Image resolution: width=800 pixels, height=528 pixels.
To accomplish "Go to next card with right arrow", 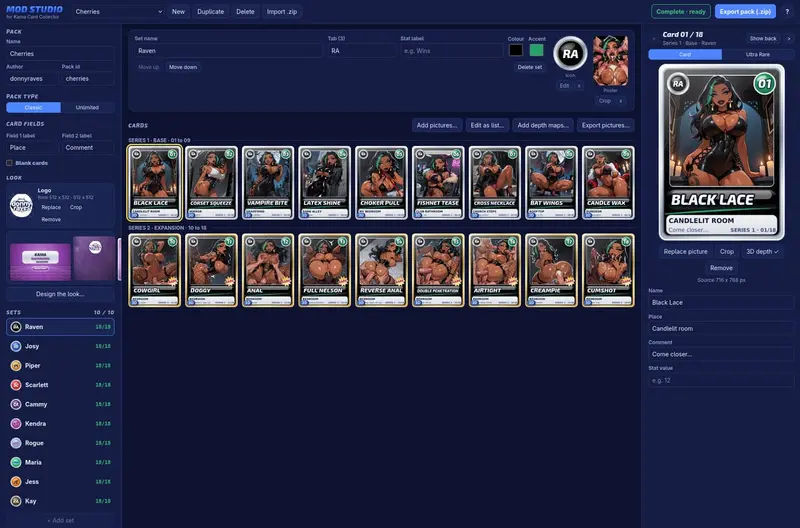I will [x=788, y=38].
